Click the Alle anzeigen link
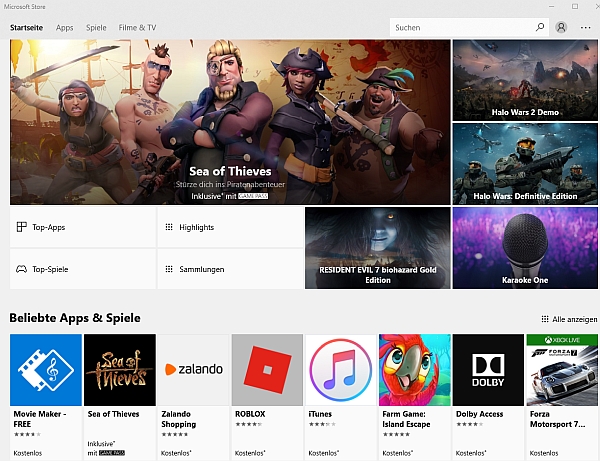 point(569,319)
